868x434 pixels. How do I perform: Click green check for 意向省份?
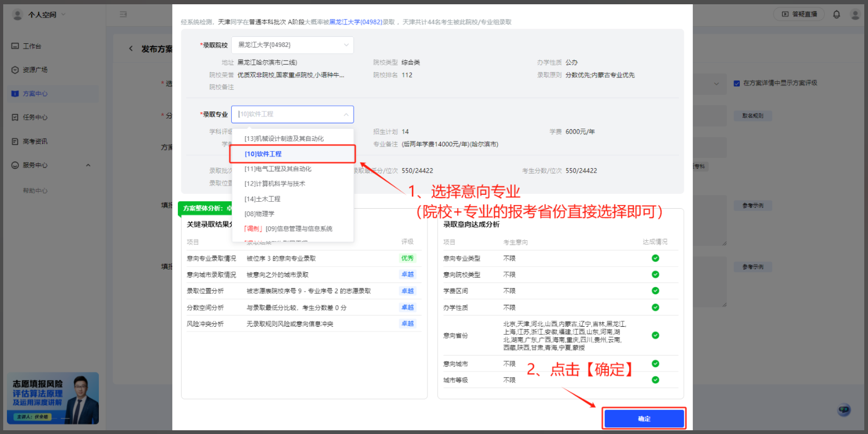(655, 335)
